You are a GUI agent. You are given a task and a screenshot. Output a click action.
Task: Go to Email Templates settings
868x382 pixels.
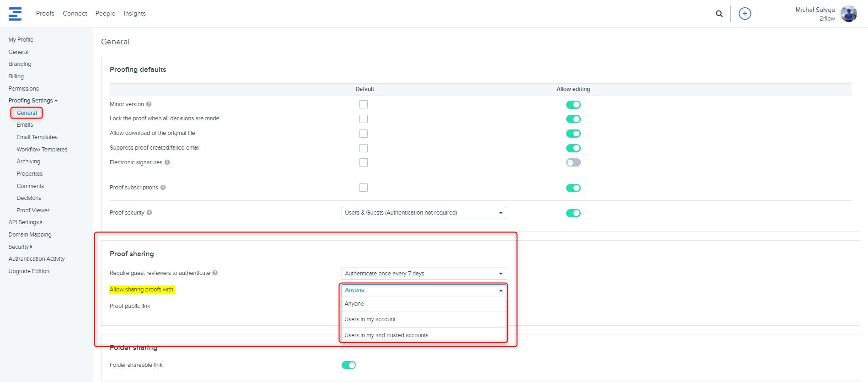pos(37,137)
